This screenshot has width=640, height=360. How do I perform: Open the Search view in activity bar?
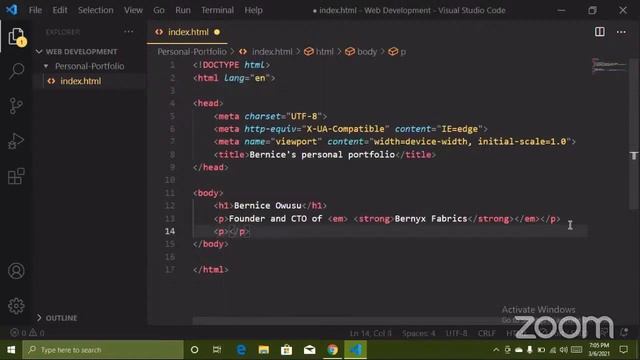pyautogui.click(x=16, y=71)
